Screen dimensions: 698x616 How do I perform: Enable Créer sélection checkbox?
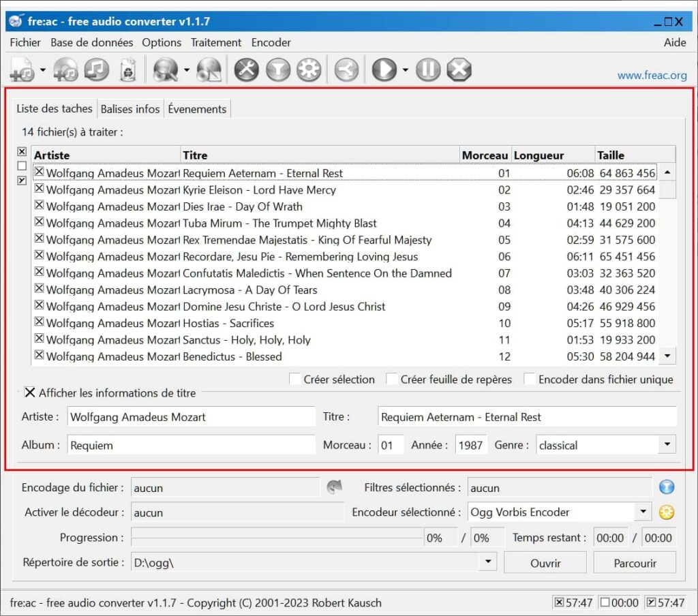point(294,379)
